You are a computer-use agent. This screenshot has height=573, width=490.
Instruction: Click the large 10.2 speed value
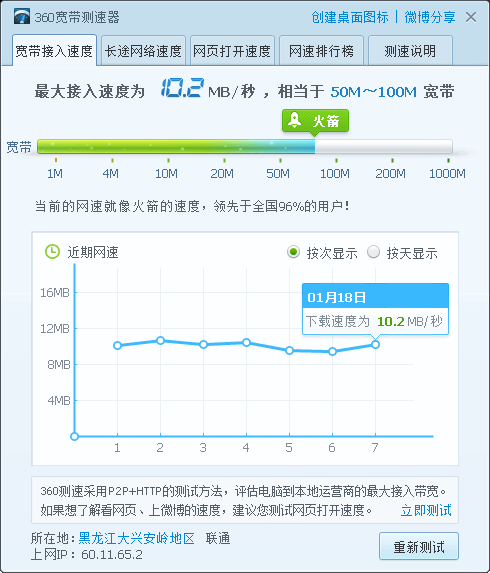pyautogui.click(x=182, y=88)
